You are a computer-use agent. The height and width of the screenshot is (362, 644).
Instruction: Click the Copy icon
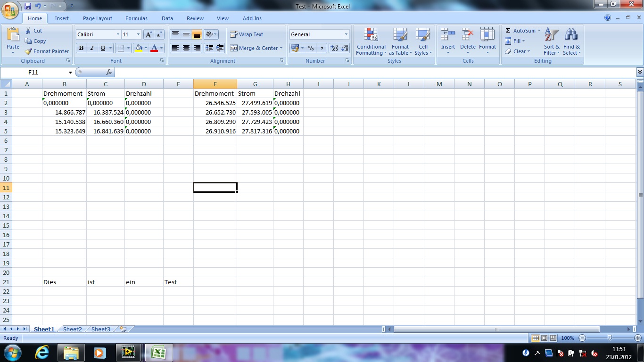click(28, 41)
